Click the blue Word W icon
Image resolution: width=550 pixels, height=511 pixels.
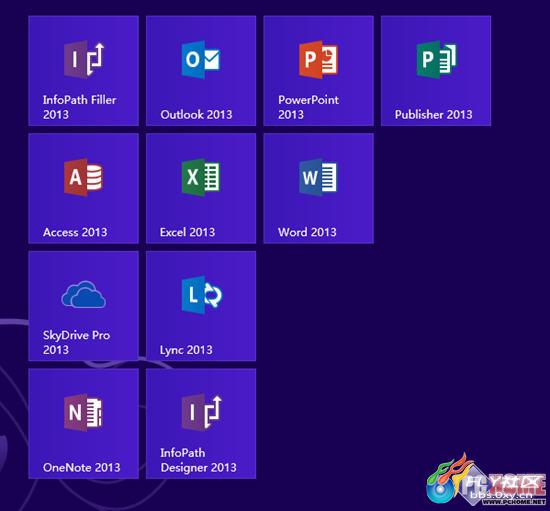[x=318, y=177]
